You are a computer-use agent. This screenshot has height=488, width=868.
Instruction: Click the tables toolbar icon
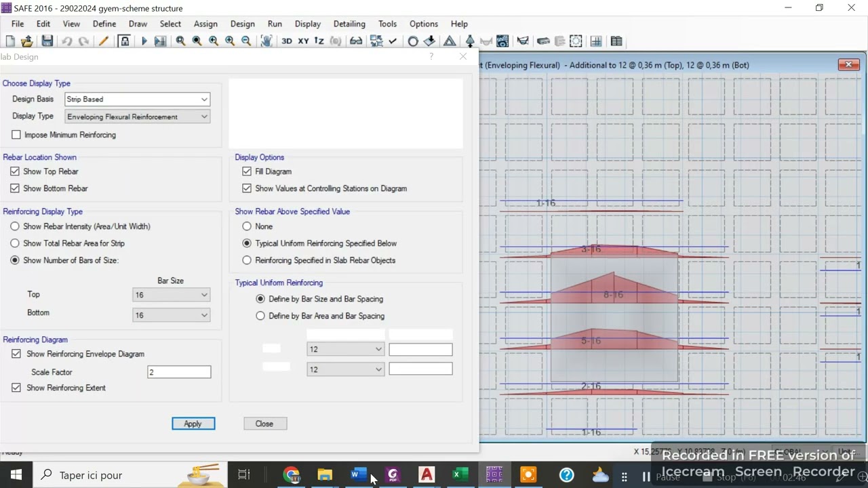point(616,41)
